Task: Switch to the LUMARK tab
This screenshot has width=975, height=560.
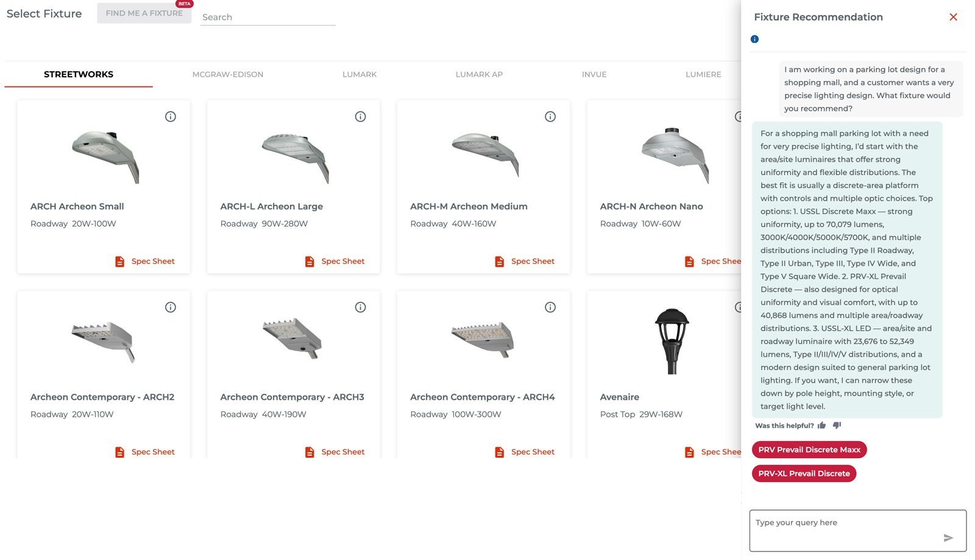Action: pos(360,74)
